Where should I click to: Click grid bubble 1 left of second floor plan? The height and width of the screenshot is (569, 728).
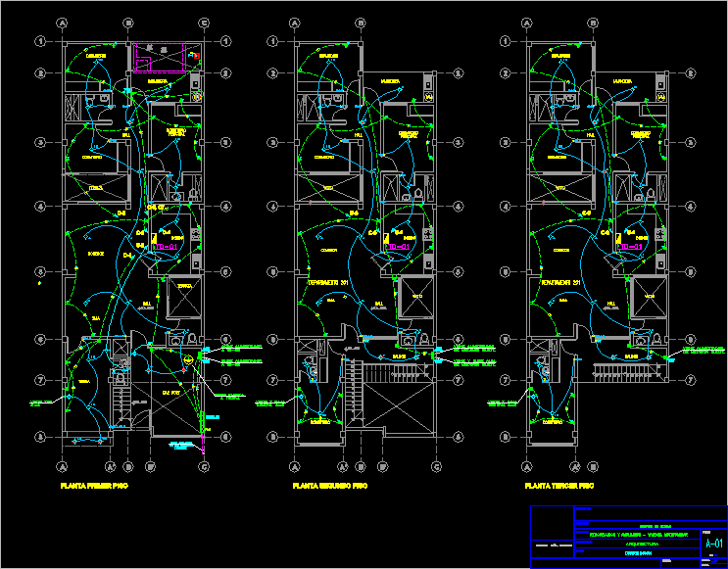pos(272,42)
